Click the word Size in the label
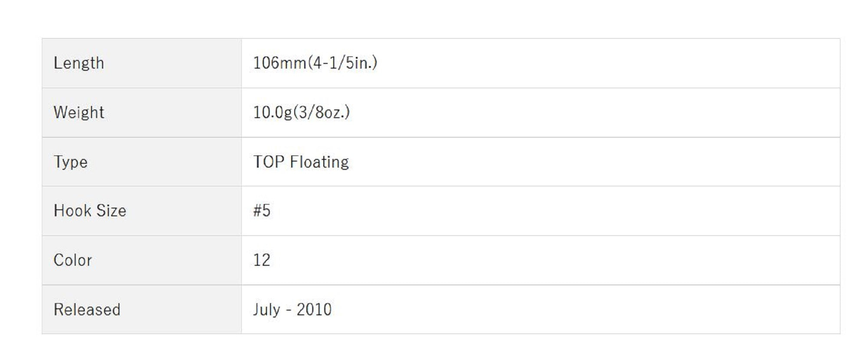Viewport: 868px width, 357px height. (x=111, y=211)
